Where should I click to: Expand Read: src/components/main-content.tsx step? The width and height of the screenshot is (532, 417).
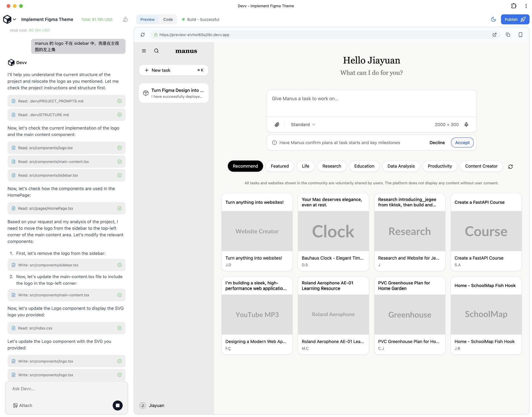tap(66, 162)
